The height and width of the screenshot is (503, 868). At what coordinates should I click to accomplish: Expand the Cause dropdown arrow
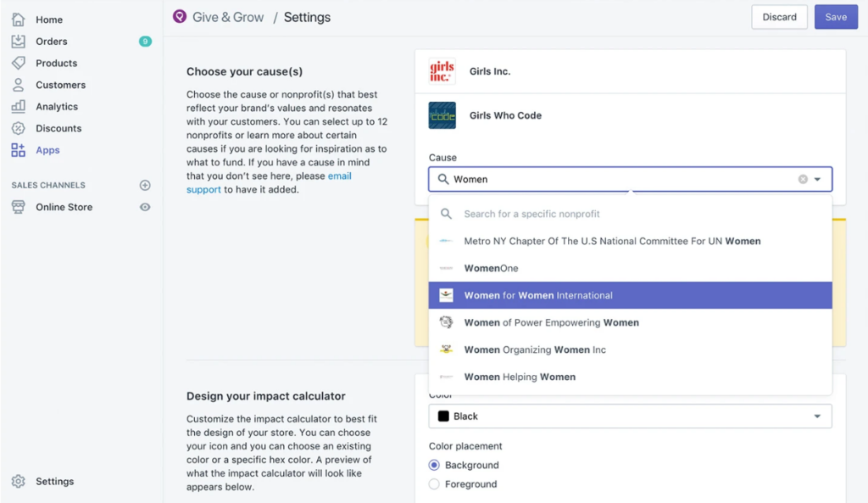(x=817, y=179)
